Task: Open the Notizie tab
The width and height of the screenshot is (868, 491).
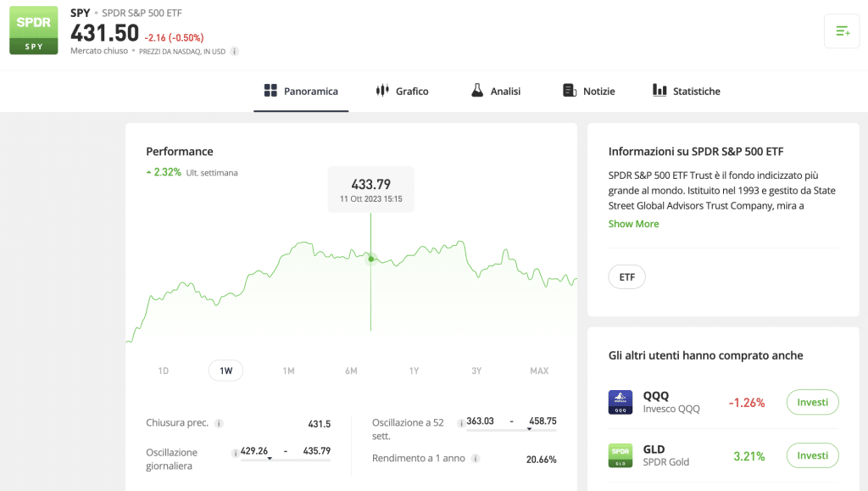Action: (588, 91)
